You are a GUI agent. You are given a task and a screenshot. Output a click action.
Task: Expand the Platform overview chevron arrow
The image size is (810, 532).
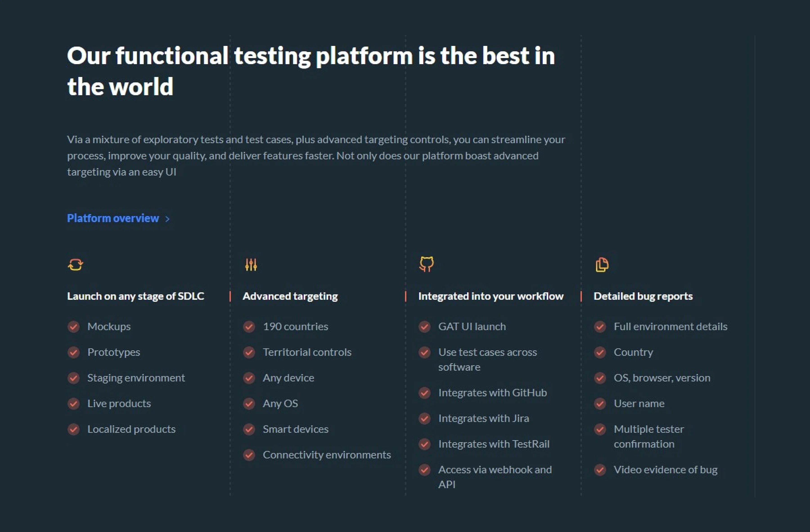tap(167, 219)
